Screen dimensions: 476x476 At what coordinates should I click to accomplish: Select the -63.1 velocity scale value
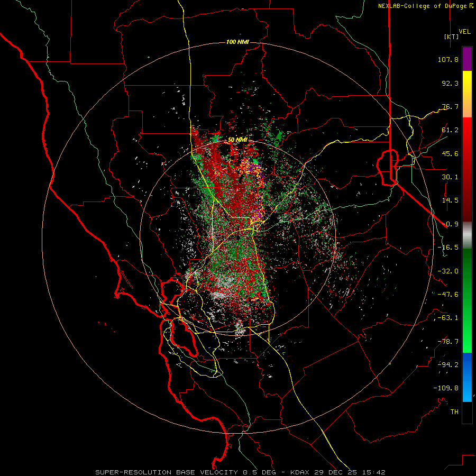(x=448, y=318)
